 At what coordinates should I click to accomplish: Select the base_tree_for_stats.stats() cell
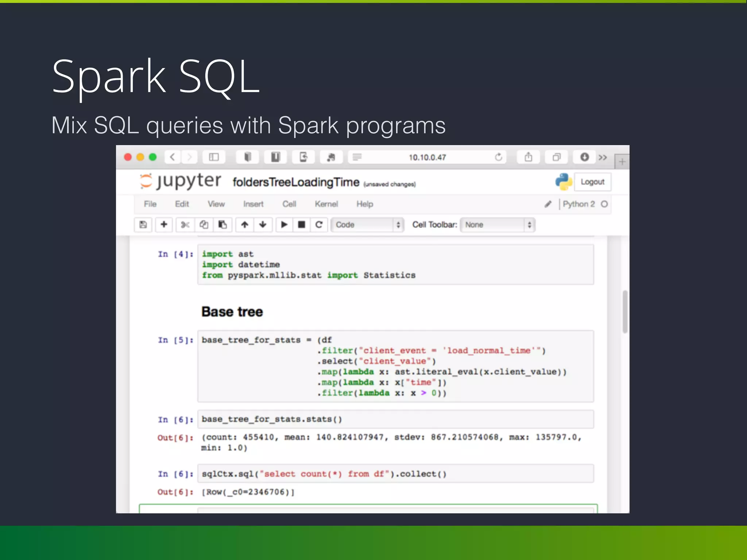[396, 419]
